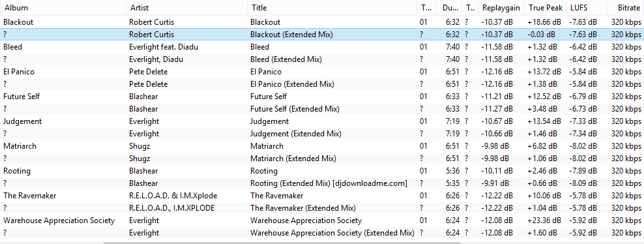Click true peak value '+3.48 dB'
Image resolution: width=644 pixels, height=244 pixels.
[x=542, y=109]
